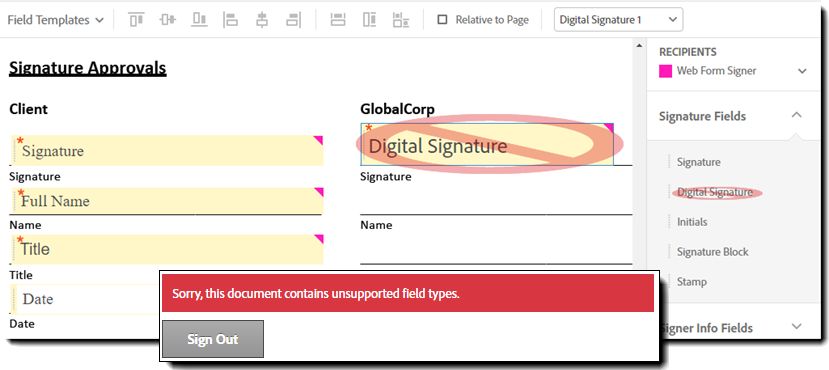This screenshot has width=829, height=370.
Task: Click the document scrollbar up arrow
Action: click(639, 46)
